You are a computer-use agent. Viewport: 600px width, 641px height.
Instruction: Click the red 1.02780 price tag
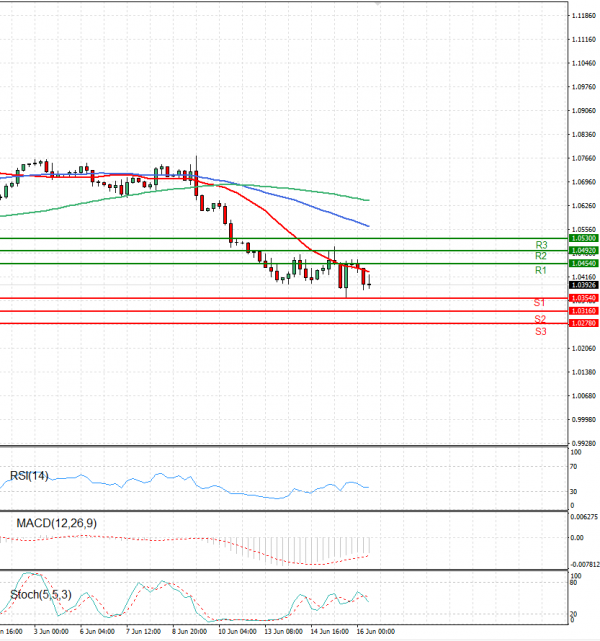click(x=584, y=323)
